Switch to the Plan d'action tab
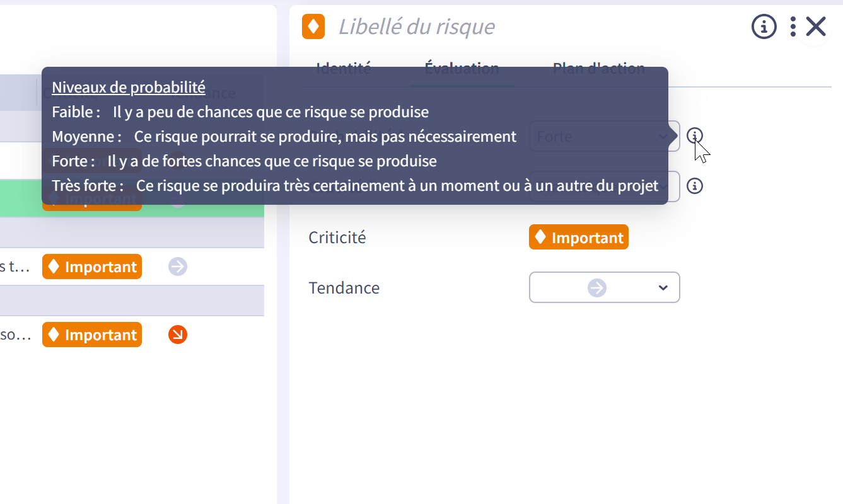The height and width of the screenshot is (504, 843). pyautogui.click(x=598, y=68)
